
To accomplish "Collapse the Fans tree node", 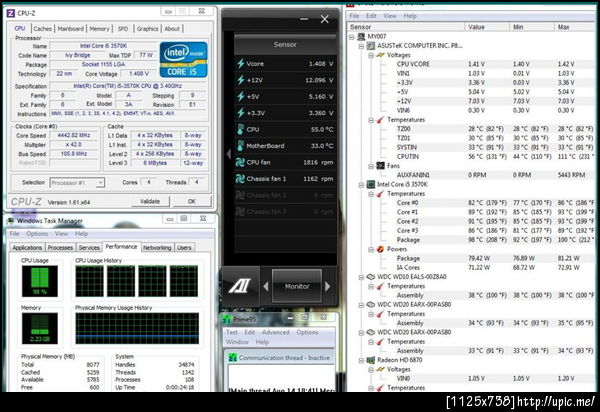I will (371, 166).
